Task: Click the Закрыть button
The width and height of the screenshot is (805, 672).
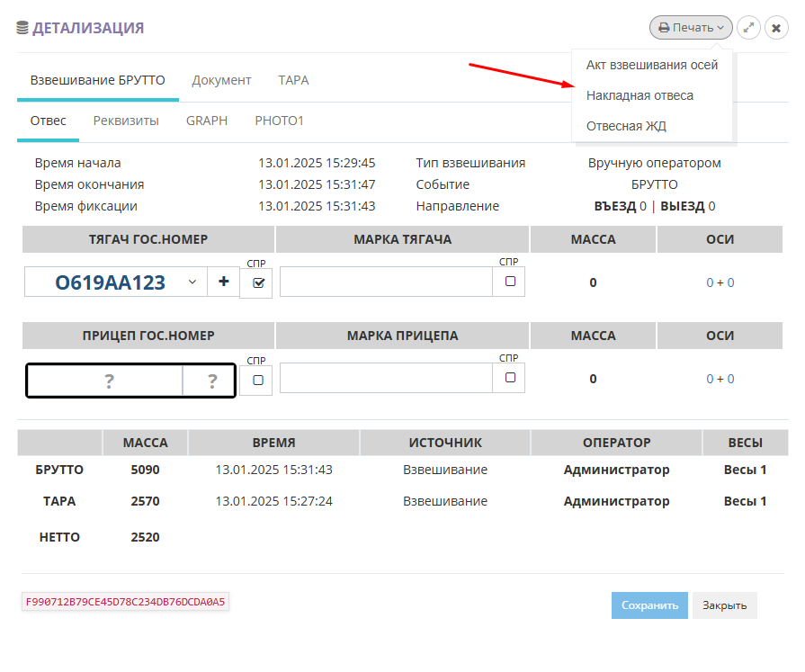Action: point(724,605)
